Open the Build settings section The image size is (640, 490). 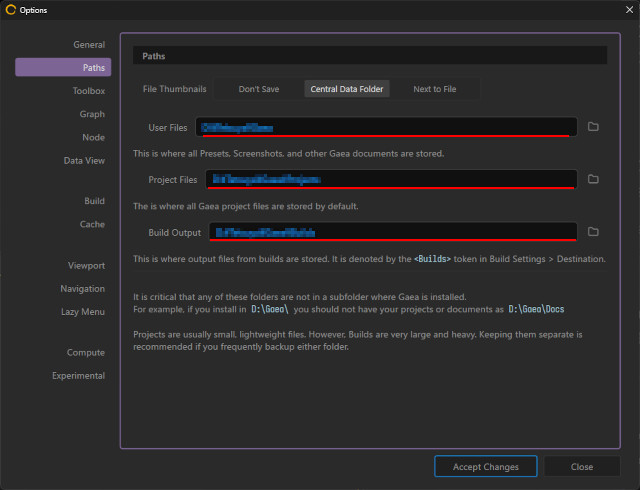point(94,201)
